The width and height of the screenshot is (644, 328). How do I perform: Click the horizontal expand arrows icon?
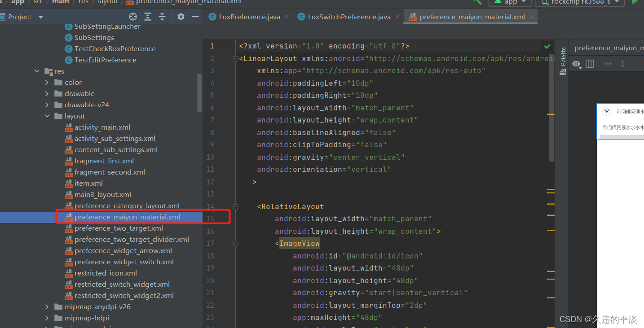pos(608,64)
